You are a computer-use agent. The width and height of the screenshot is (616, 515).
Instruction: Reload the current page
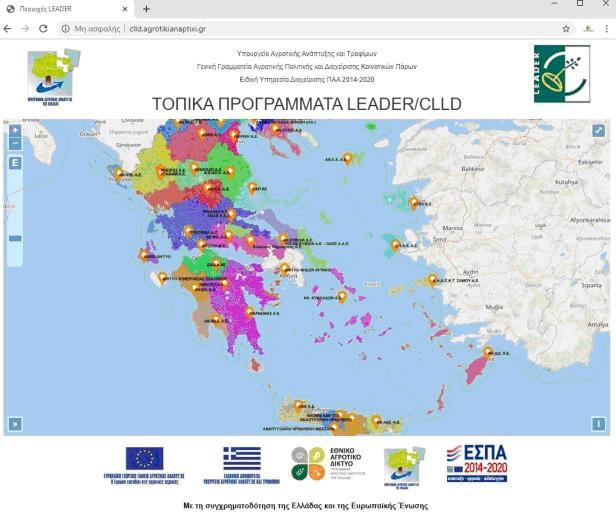point(43,29)
